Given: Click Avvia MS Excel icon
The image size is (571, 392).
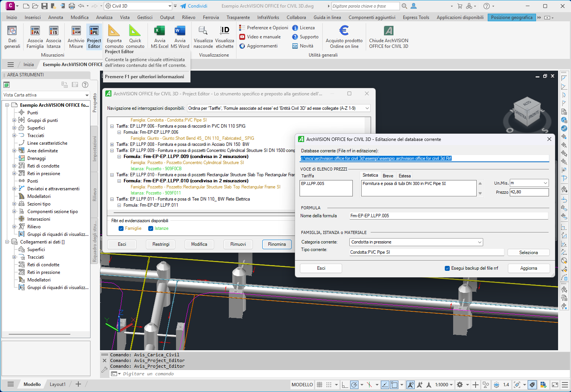Looking at the screenshot, I should [x=160, y=37].
